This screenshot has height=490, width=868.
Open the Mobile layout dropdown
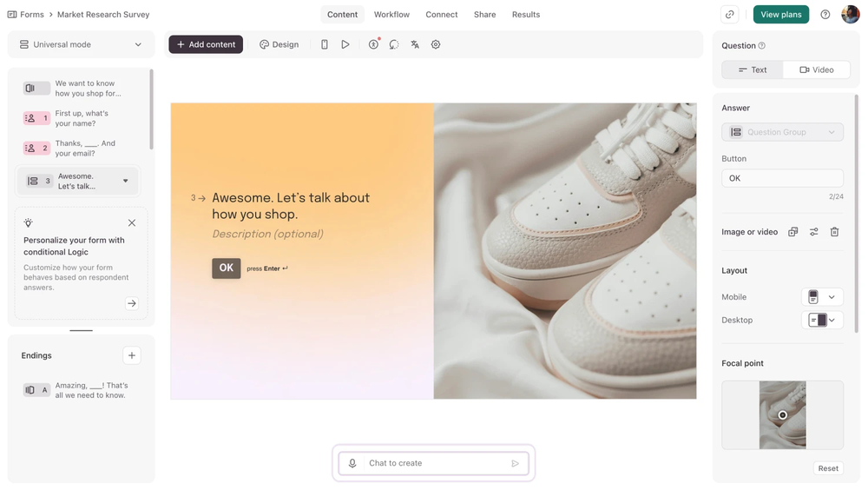(x=822, y=297)
